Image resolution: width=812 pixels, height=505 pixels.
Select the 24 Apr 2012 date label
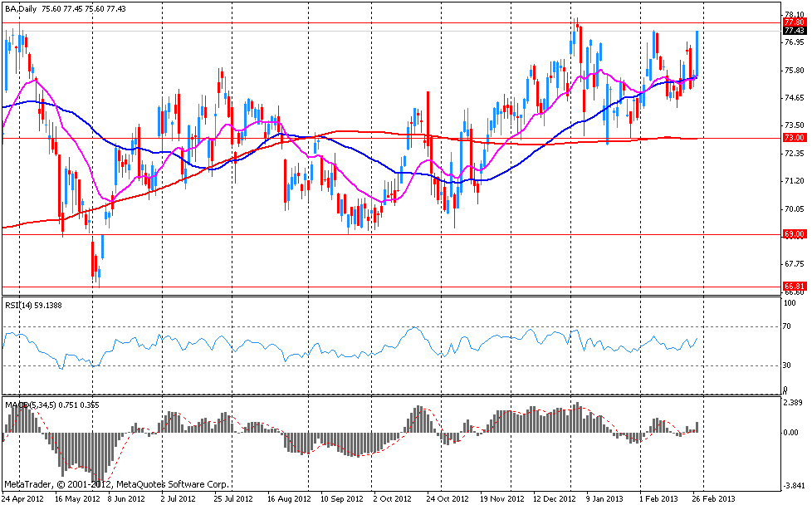23,499
